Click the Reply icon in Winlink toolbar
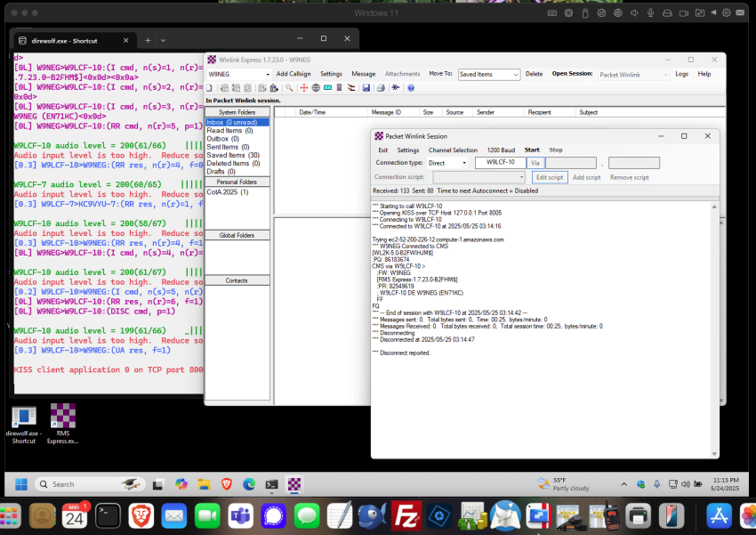This screenshot has height=535, width=756. coord(225,88)
